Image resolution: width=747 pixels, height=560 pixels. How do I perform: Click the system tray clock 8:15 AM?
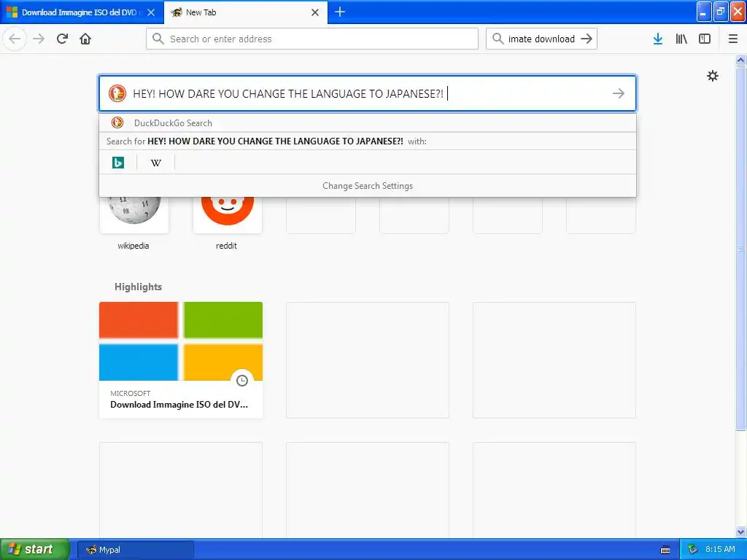(720, 549)
